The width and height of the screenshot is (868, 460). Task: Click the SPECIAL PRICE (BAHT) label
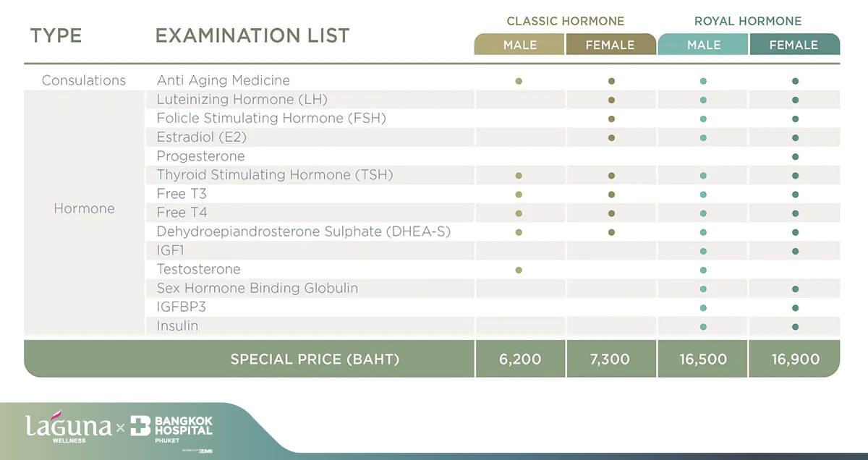315,359
